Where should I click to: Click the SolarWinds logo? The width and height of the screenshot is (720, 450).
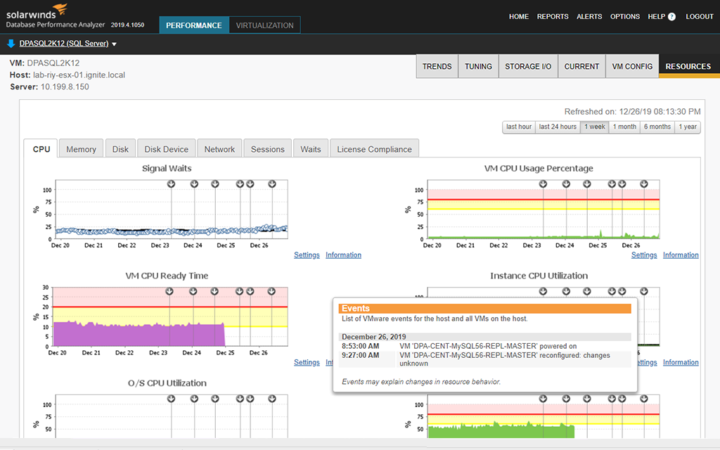[x=37, y=11]
